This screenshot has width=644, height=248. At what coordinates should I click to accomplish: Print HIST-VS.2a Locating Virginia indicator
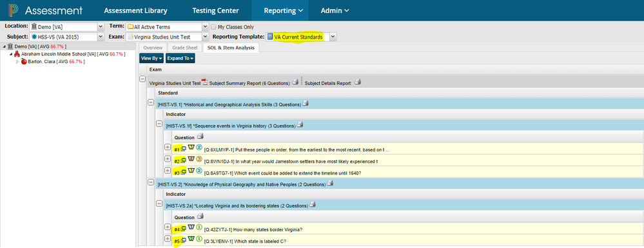point(312,204)
